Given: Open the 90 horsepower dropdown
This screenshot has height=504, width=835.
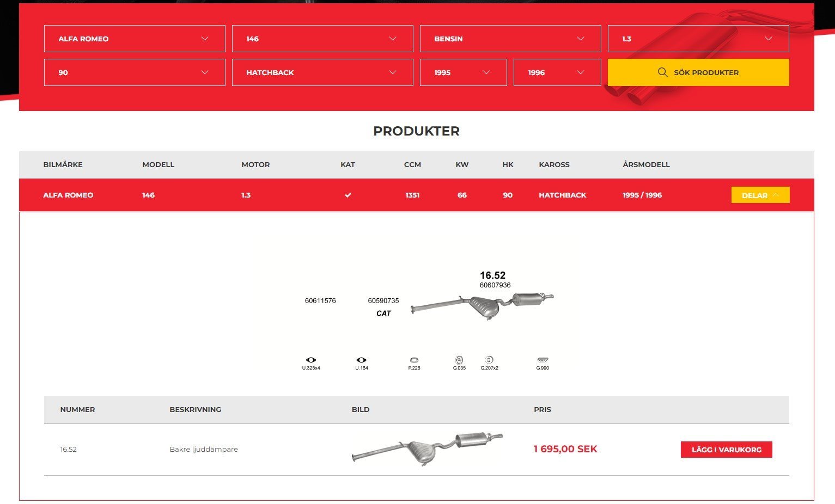Looking at the screenshot, I should pos(135,72).
